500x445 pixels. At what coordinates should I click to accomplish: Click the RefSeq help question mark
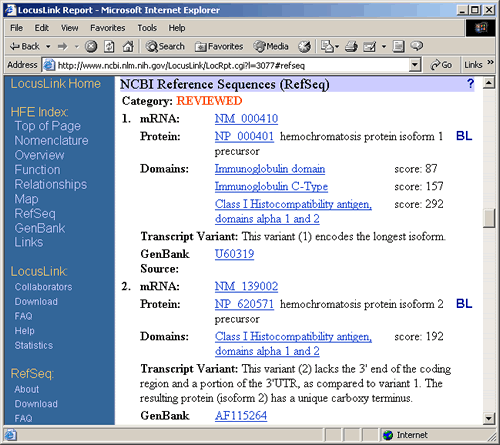(x=470, y=84)
